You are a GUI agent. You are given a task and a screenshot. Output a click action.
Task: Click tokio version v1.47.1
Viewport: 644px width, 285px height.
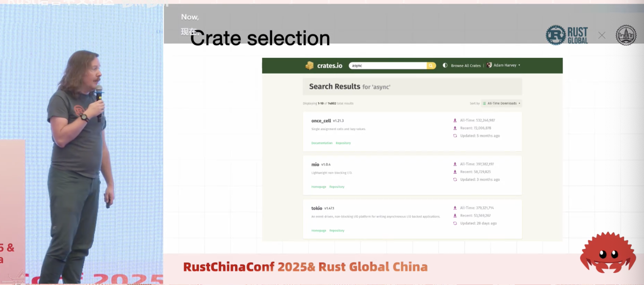329,209
